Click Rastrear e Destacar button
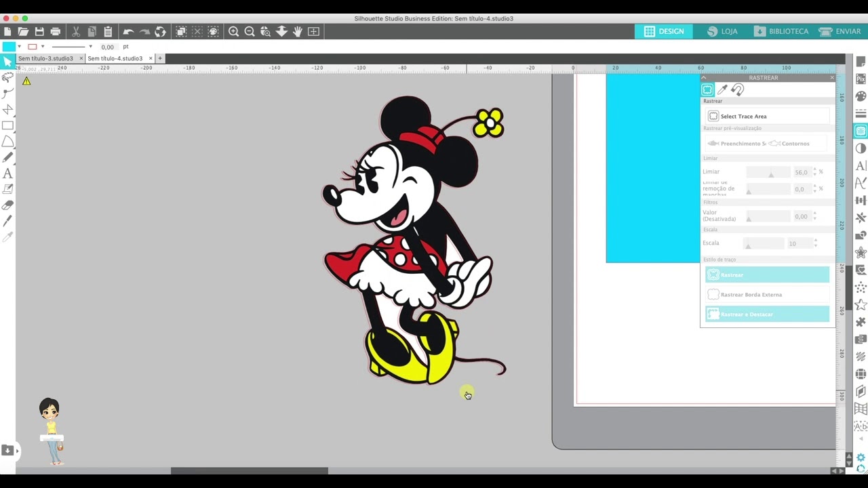Viewport: 868px width, 488px height. (767, 314)
